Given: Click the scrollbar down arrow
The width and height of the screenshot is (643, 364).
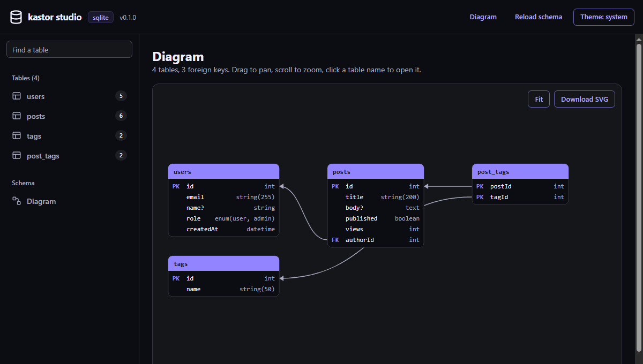Looking at the screenshot, I should click(x=639, y=360).
